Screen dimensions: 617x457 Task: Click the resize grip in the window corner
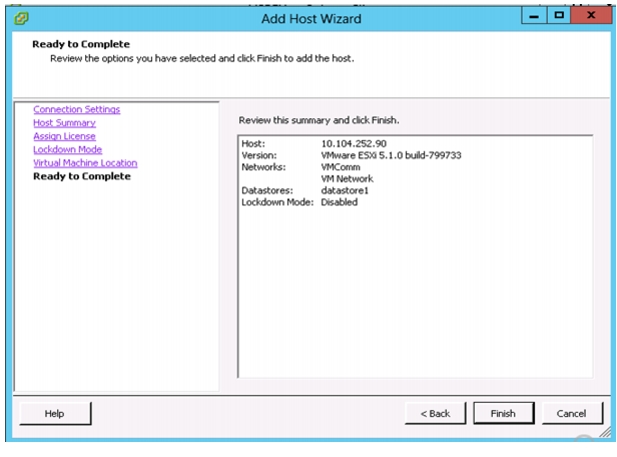[605, 433]
